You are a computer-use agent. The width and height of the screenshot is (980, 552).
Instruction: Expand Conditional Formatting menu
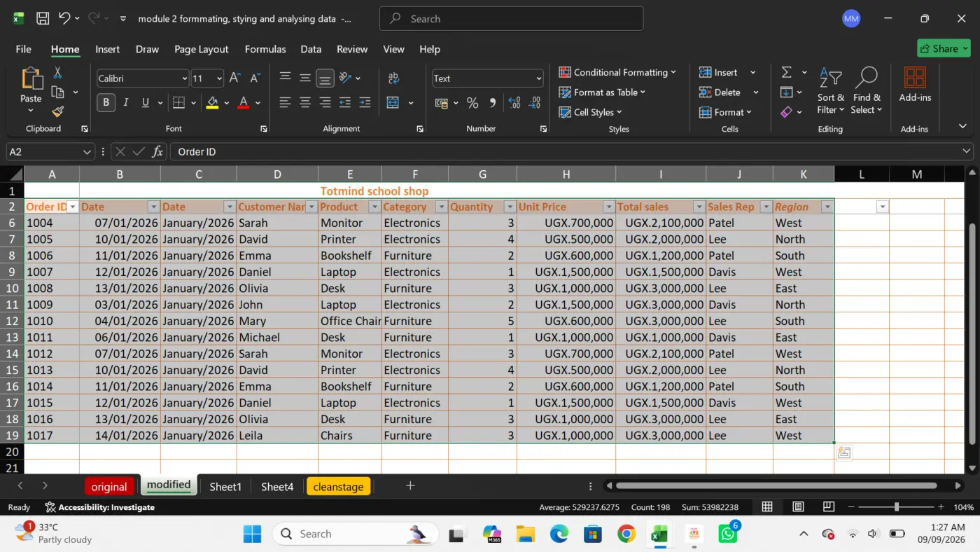tap(617, 72)
